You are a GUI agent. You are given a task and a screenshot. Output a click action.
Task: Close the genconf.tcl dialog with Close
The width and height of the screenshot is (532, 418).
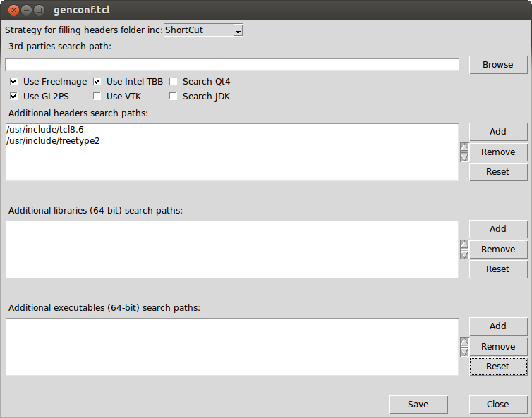497,405
